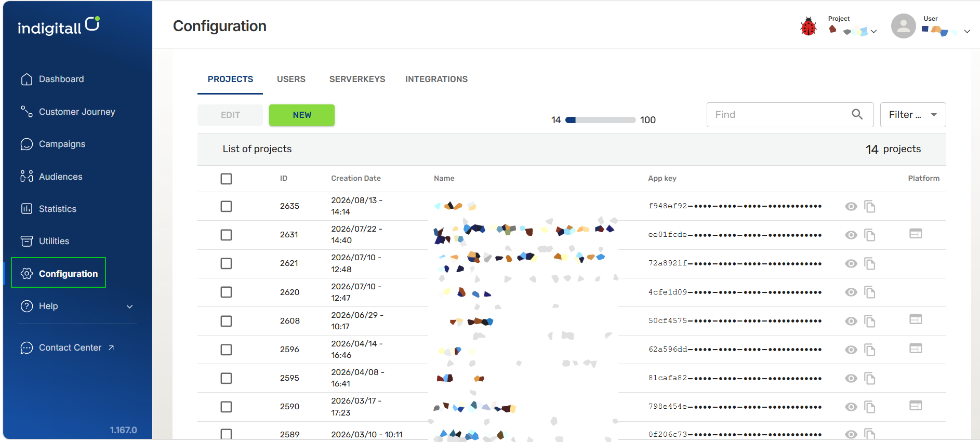
Task: Open the User account dropdown
Action: 946,26
